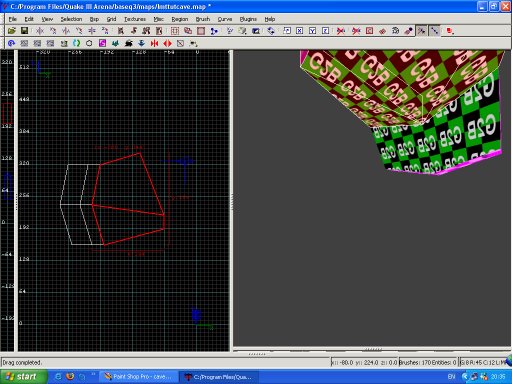Flip selection along the X axis
Screen dimensions: 512x384
40,31
